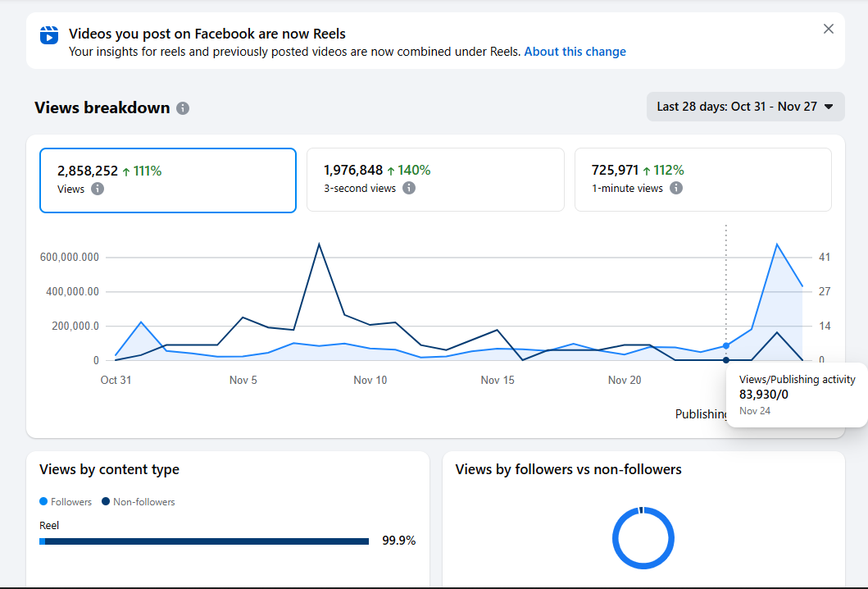Click info icon beside Views breakdown heading
Viewport: 868px width, 589px height.
point(183,108)
